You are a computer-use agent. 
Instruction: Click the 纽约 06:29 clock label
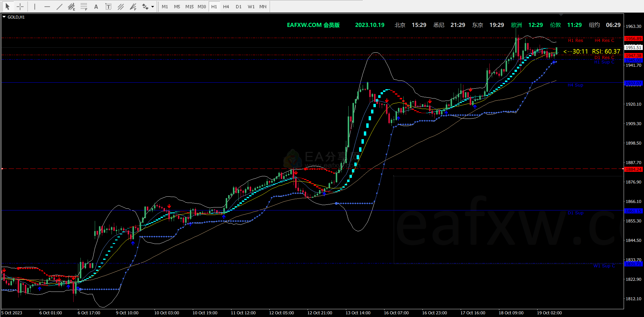[x=605, y=25]
